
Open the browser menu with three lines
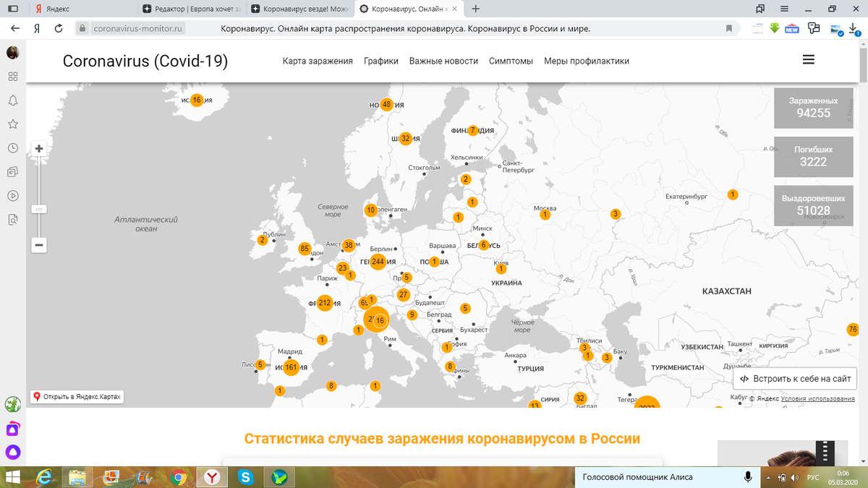click(x=783, y=7)
